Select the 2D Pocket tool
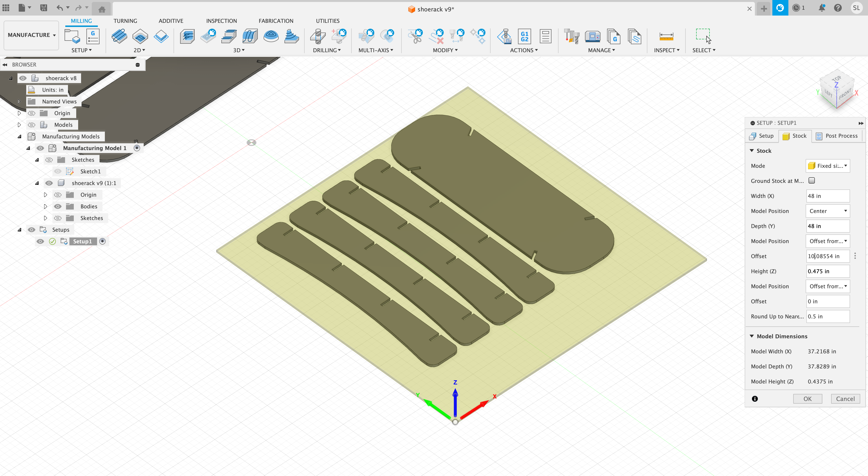This screenshot has width=868, height=476. click(x=140, y=36)
